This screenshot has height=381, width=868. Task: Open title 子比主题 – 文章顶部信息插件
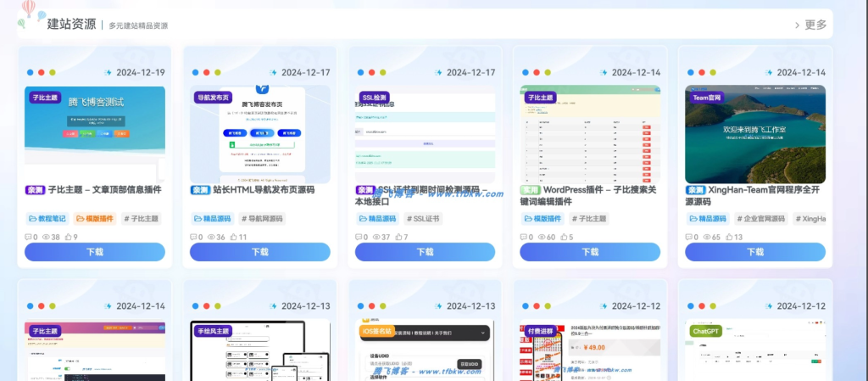tap(104, 190)
